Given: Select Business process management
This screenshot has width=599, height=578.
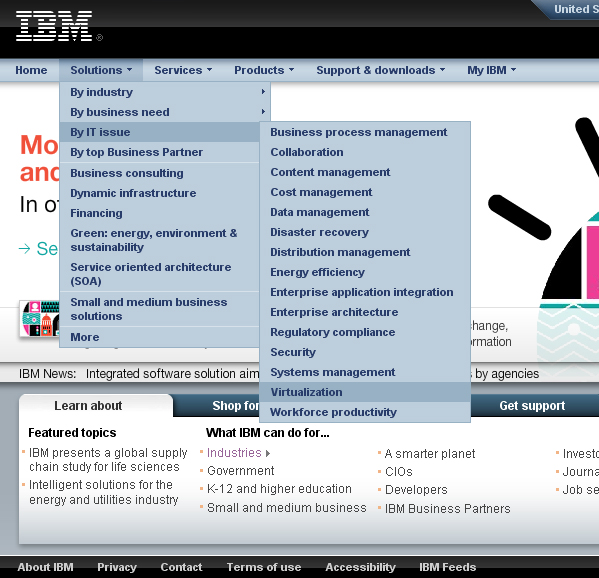Looking at the screenshot, I should [365, 132].
